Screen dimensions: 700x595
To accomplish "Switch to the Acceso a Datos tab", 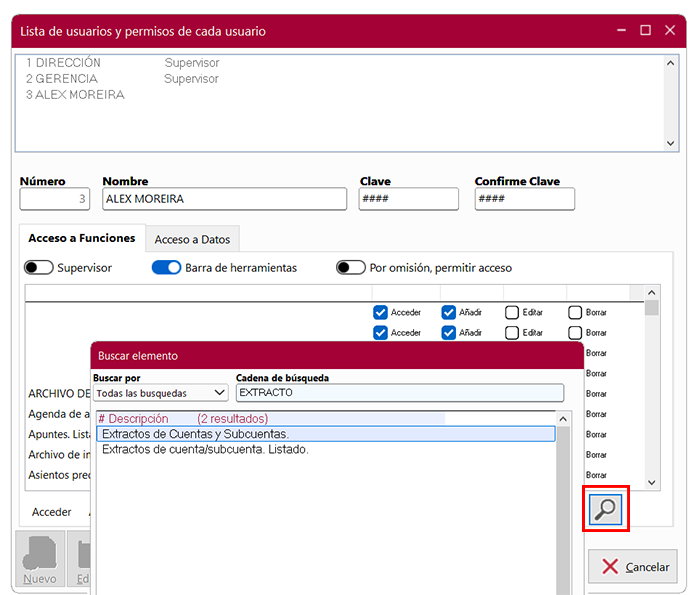I will [192, 239].
